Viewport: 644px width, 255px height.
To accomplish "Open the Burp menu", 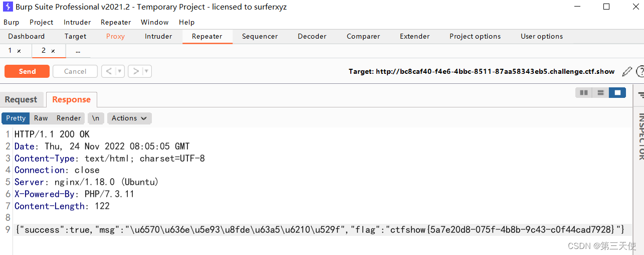I will pos(11,22).
